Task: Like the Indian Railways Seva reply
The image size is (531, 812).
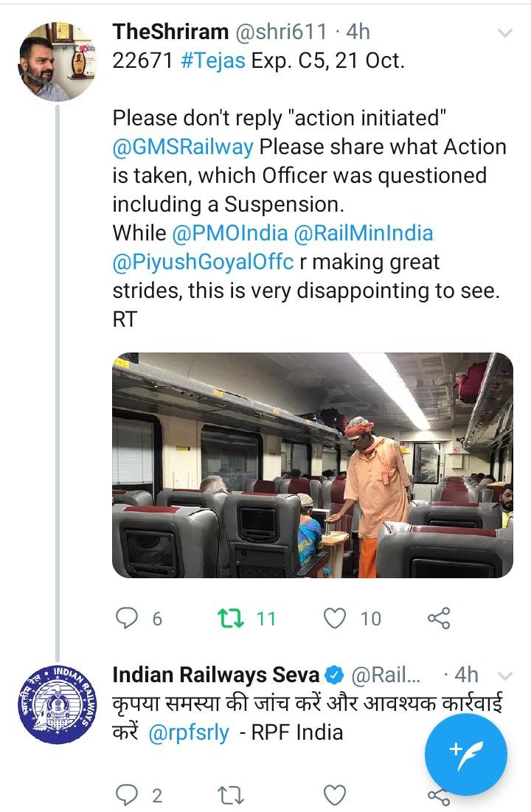Action: click(336, 795)
